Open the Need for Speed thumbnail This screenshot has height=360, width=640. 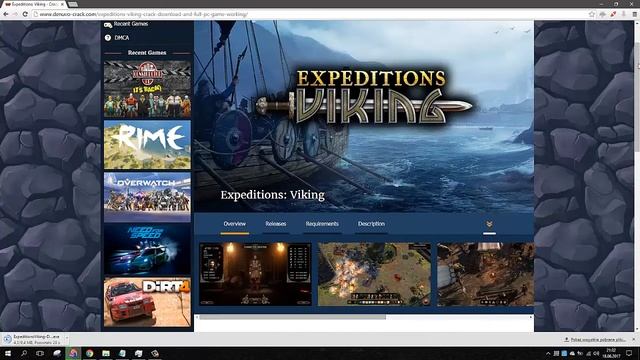pyautogui.click(x=147, y=249)
